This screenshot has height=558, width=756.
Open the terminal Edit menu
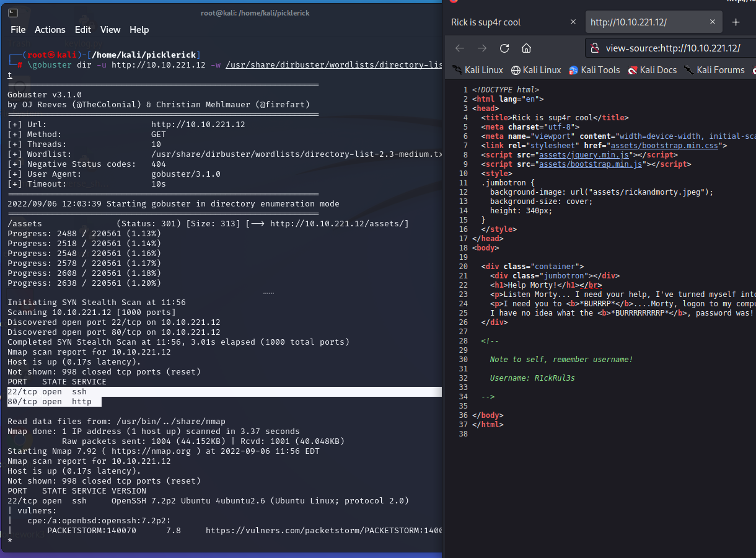point(82,30)
